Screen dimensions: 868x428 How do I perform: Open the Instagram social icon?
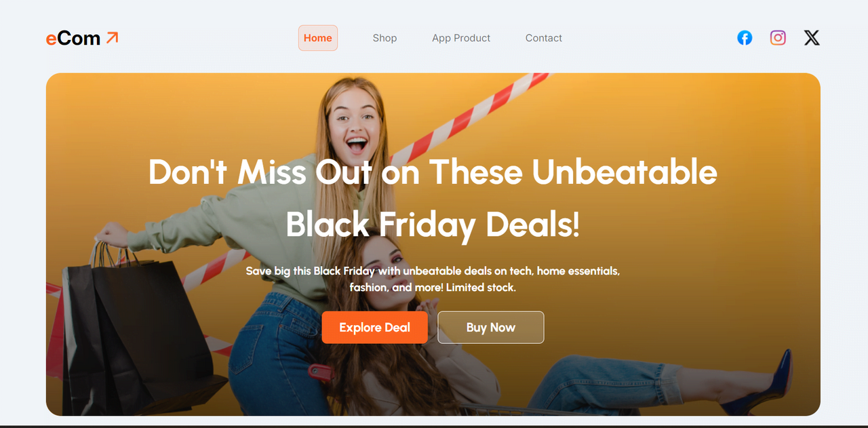778,38
